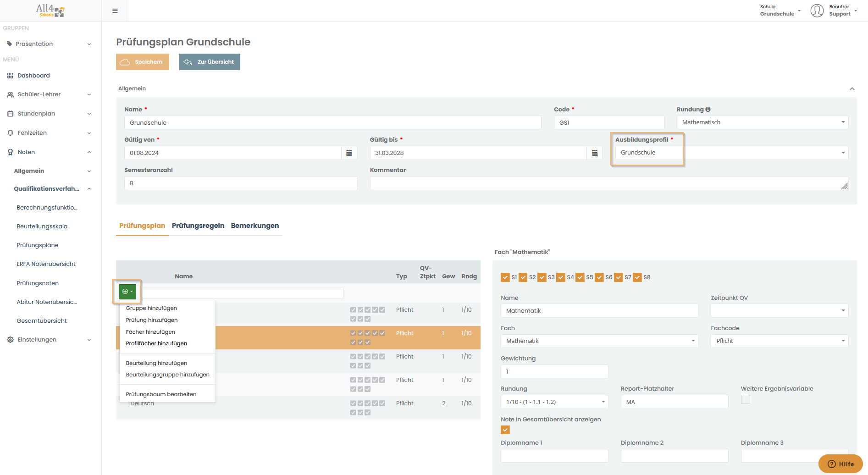Toggle semester S2 checkbox
Screen dimensions: 868x475
[523, 277]
